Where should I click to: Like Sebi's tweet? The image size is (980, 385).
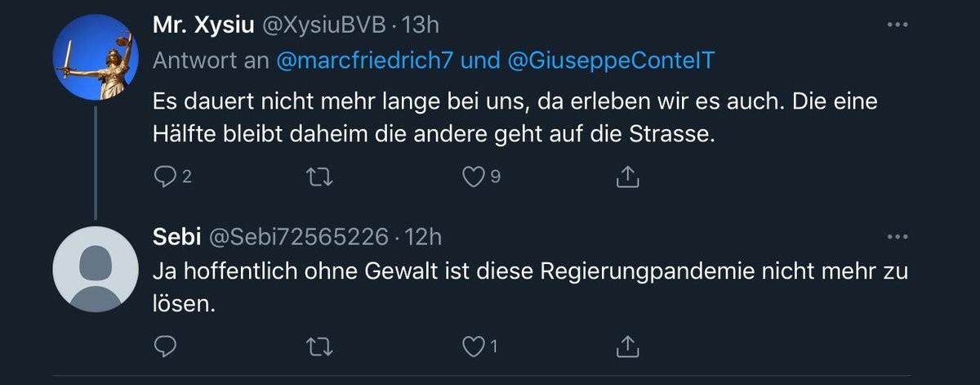point(473,347)
